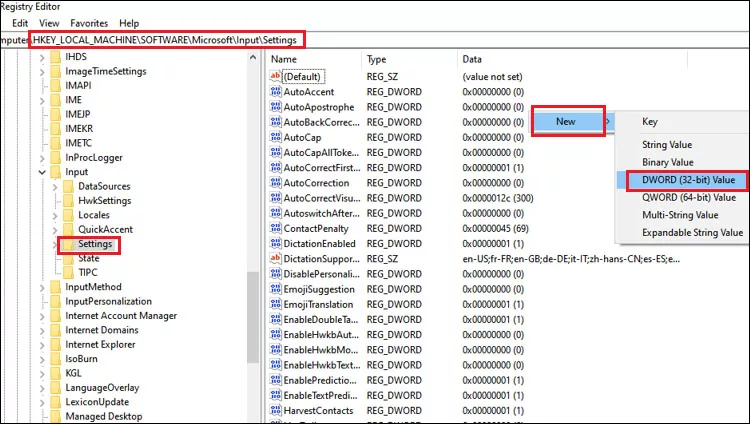Click the tree pane scroll-up arrow
Screen dimensions: 750x424
coord(253,58)
